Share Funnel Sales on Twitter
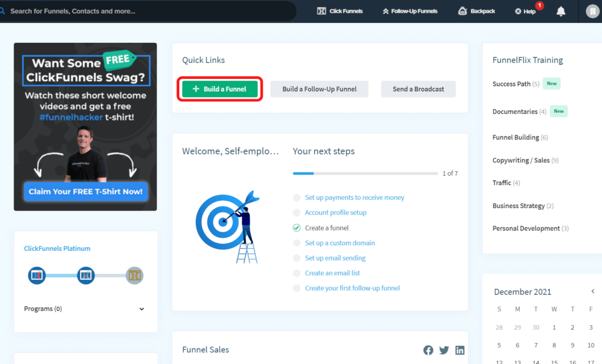The width and height of the screenshot is (602, 364). point(444,350)
